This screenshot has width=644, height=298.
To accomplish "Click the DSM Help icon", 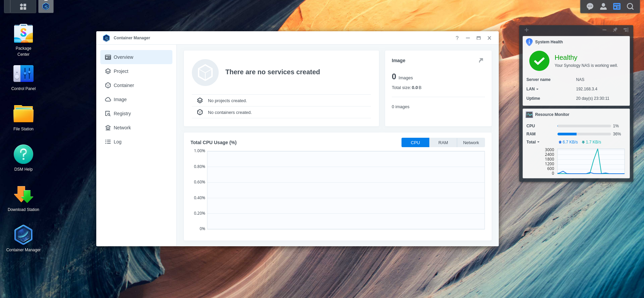I will point(23,155).
